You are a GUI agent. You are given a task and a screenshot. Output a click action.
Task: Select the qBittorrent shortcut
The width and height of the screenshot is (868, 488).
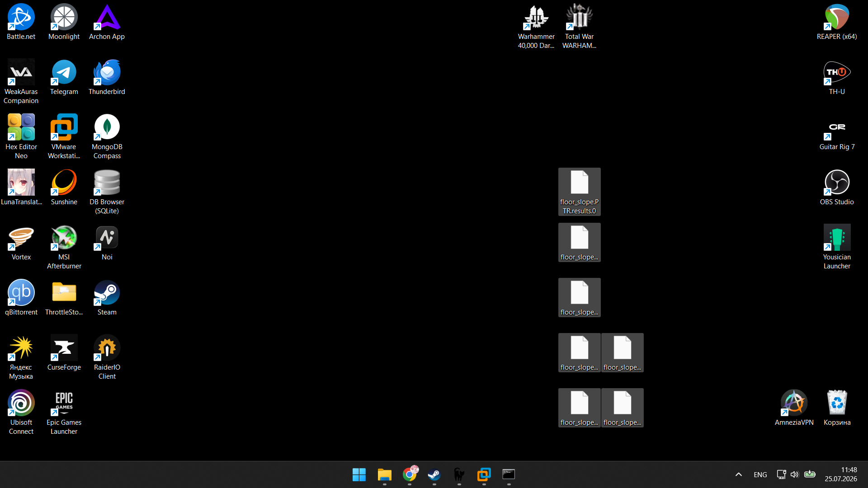pos(21,298)
